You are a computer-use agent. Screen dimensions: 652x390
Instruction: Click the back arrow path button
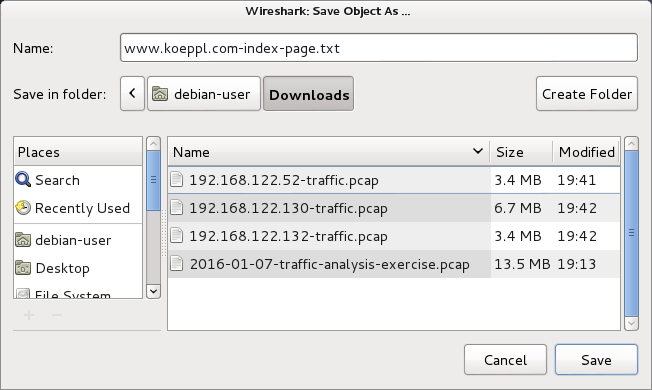click(132, 94)
